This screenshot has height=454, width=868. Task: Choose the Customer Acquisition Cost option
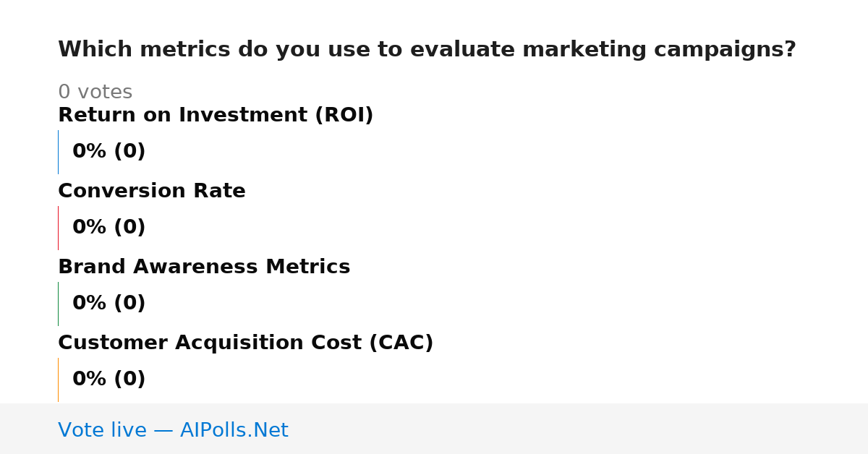pos(246,343)
